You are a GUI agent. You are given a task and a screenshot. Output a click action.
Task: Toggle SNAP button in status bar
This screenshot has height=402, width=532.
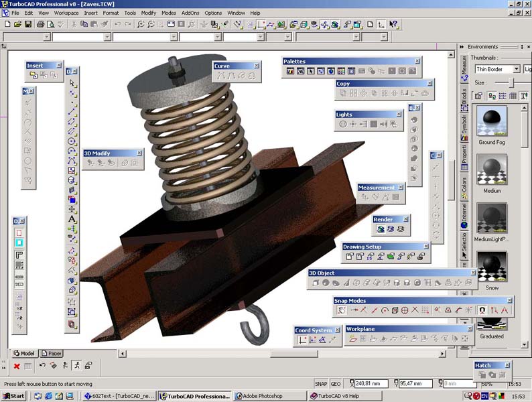[x=321, y=384]
